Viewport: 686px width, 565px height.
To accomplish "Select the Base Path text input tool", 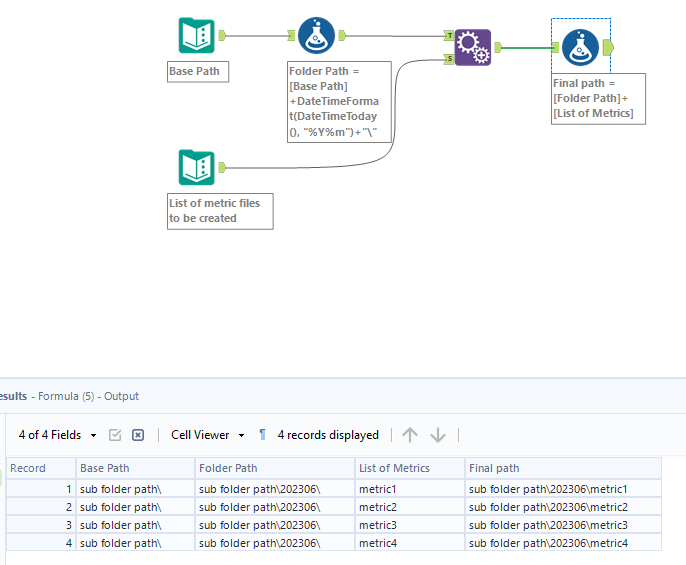I will pyautogui.click(x=196, y=35).
